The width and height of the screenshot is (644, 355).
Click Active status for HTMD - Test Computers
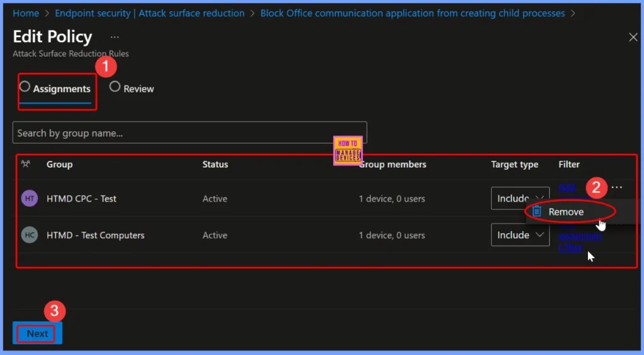215,235
